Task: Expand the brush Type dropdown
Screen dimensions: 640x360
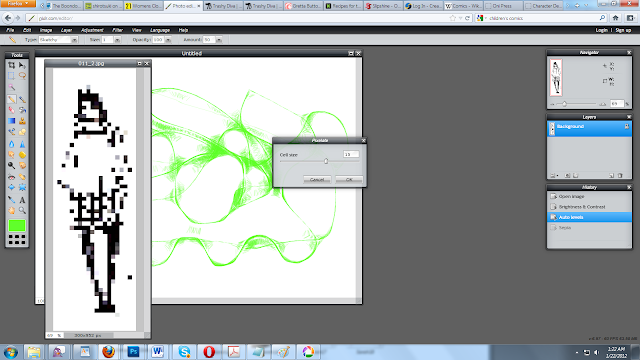Action: (74, 40)
